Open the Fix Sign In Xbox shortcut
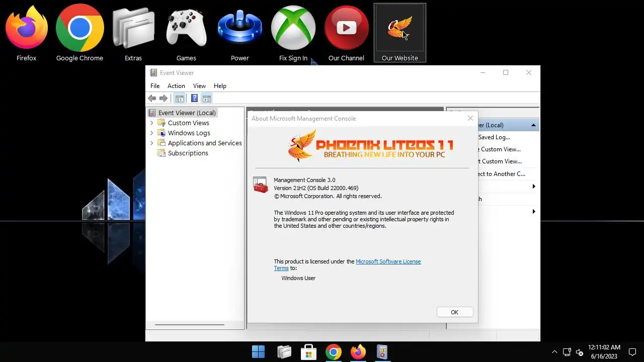 click(293, 33)
